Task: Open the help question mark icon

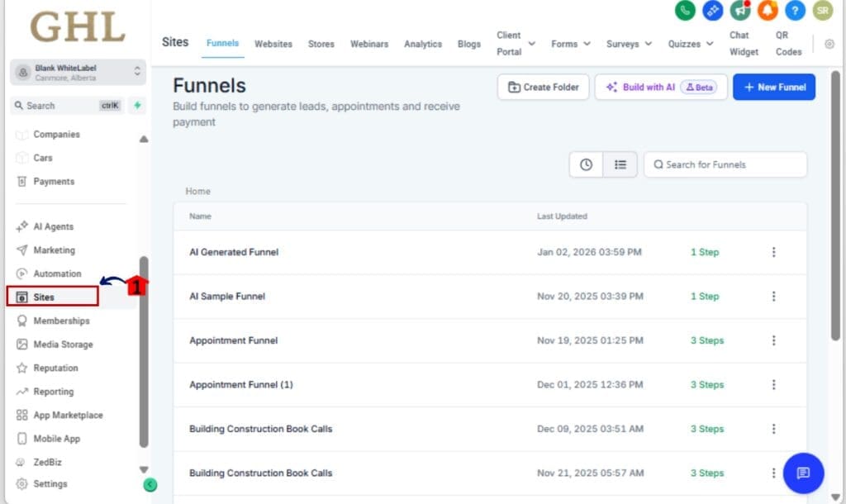Action: [x=796, y=11]
